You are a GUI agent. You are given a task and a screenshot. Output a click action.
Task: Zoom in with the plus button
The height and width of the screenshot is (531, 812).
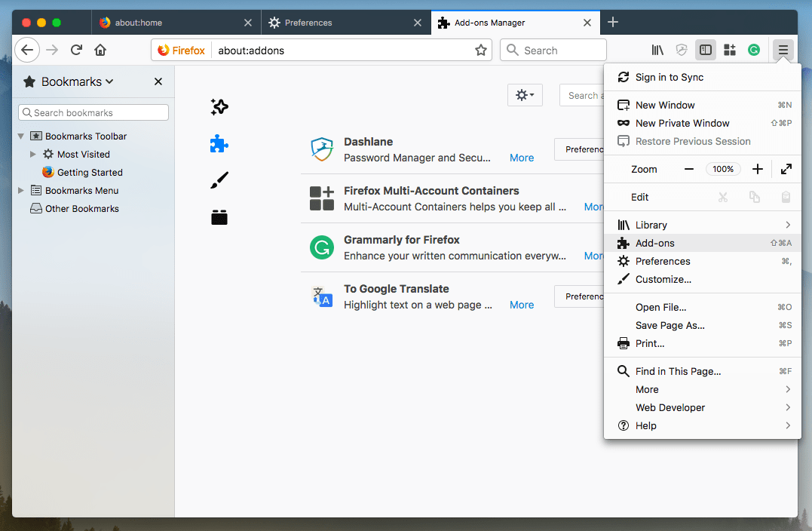click(757, 170)
